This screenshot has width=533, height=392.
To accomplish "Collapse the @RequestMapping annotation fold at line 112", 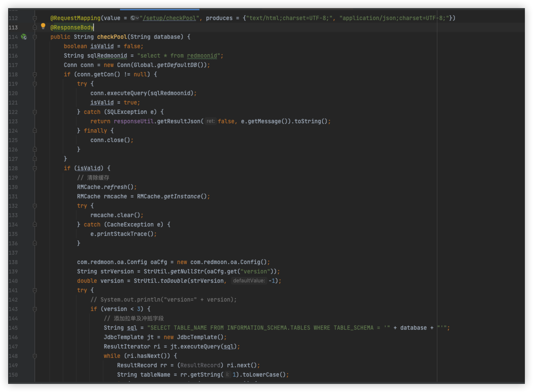I will pos(35,18).
